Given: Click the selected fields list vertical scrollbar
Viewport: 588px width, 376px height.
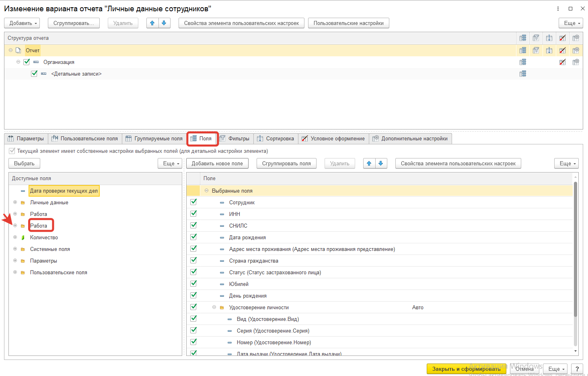Looking at the screenshot, I should (575, 249).
